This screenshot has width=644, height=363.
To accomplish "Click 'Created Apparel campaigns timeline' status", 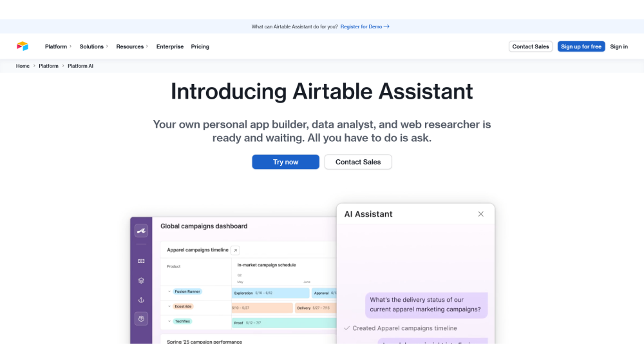I will (x=401, y=328).
